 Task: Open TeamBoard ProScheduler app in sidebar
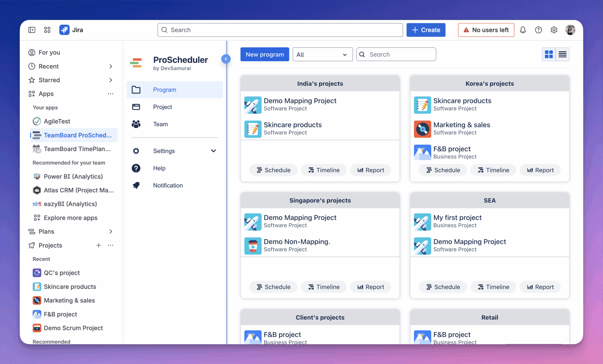click(x=74, y=135)
